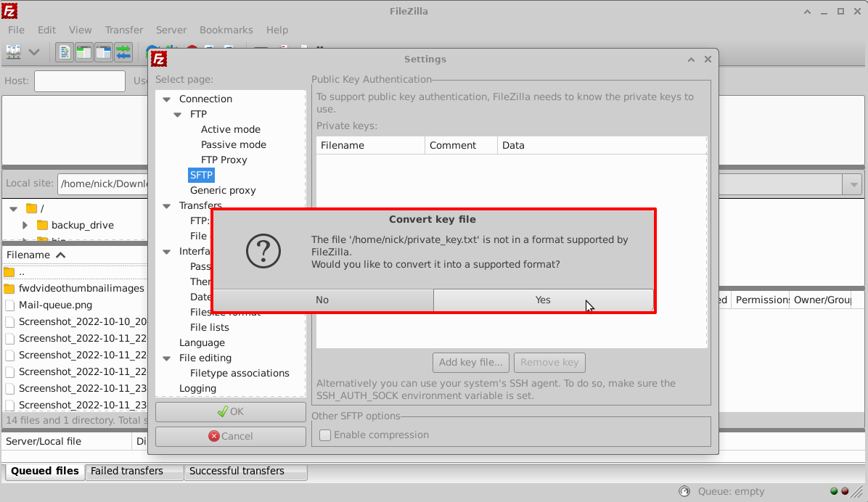The image size is (868, 502).
Task: Click the 'Queue: empty' status text
Action: coord(731,492)
